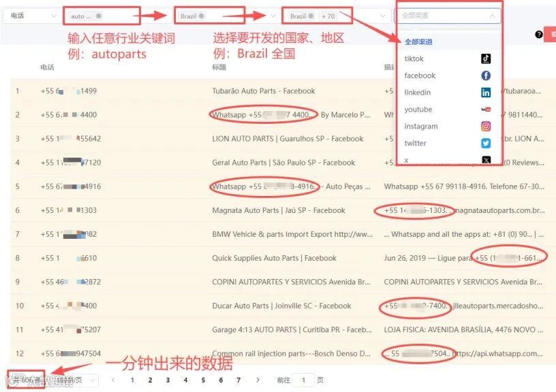This screenshot has height=392, width=556.
Task: Go to page 4
Action: pos(185,380)
